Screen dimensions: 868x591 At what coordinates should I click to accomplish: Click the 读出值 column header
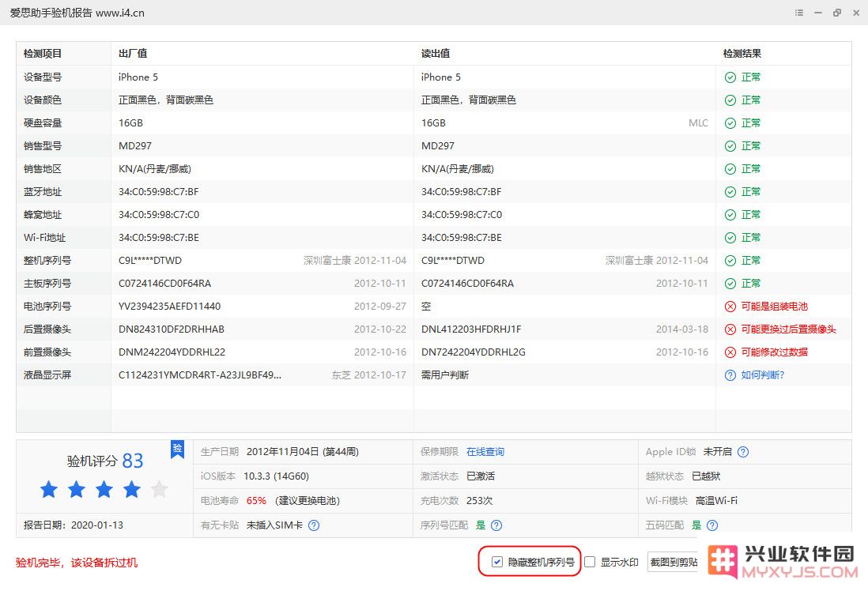436,54
